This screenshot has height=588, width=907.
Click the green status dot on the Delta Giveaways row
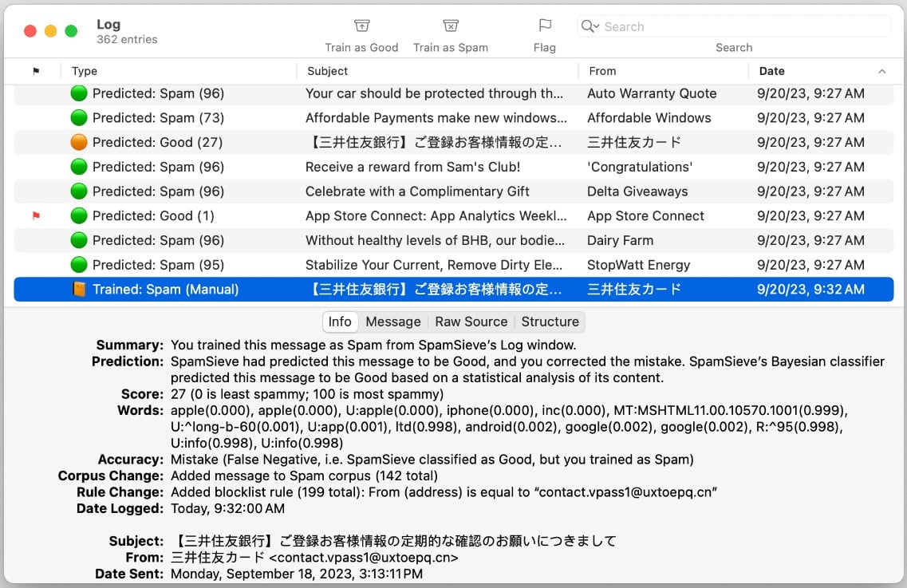[x=79, y=191]
